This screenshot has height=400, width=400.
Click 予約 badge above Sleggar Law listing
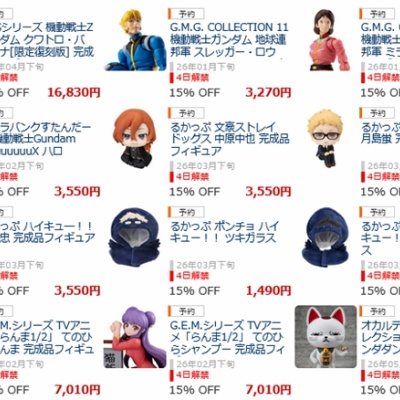186,14
